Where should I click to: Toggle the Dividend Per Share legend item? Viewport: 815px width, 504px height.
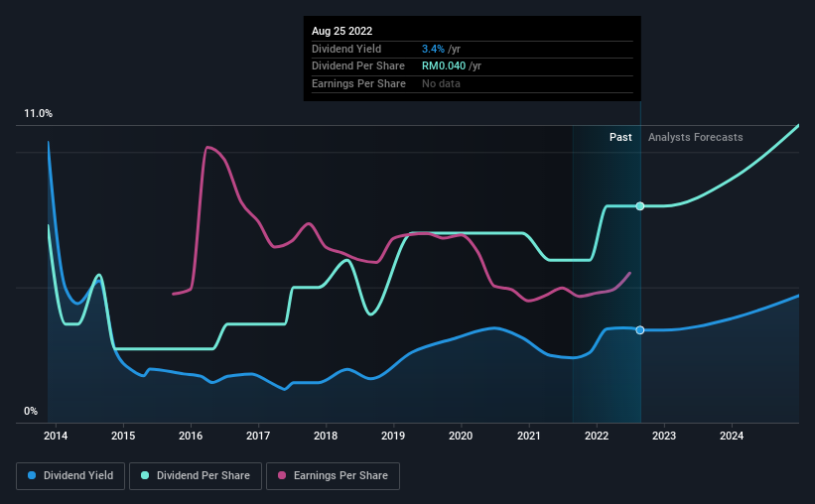196,476
